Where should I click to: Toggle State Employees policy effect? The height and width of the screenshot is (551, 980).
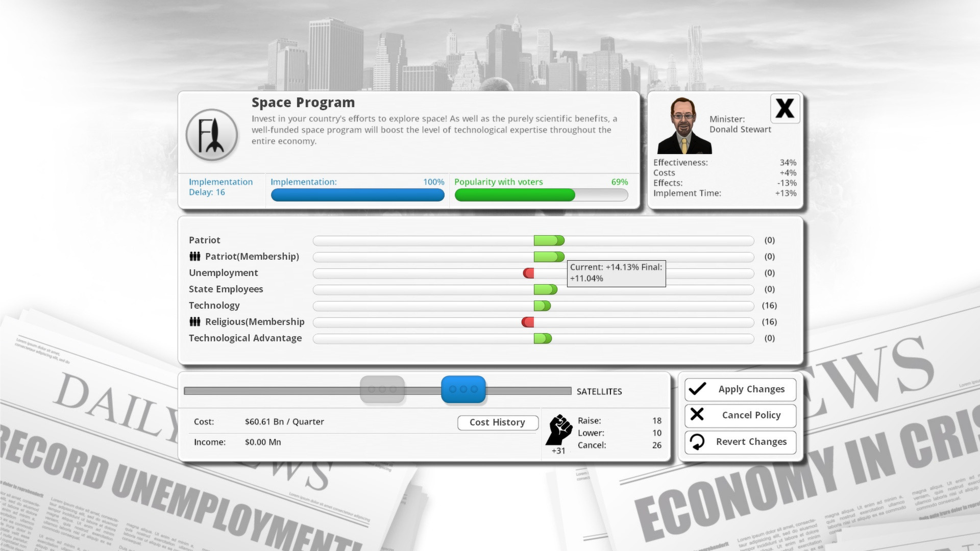coord(544,289)
